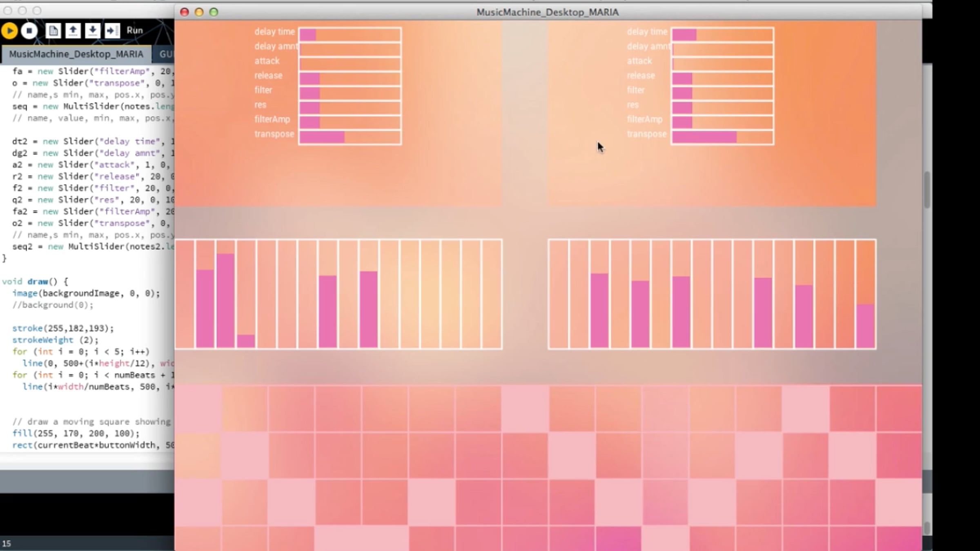Click the left panel's delay time slider
Image resolution: width=980 pixels, height=551 pixels.
click(x=350, y=35)
